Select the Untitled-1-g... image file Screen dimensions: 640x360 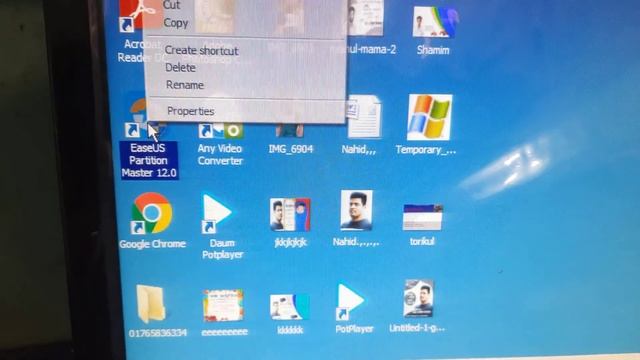418,299
